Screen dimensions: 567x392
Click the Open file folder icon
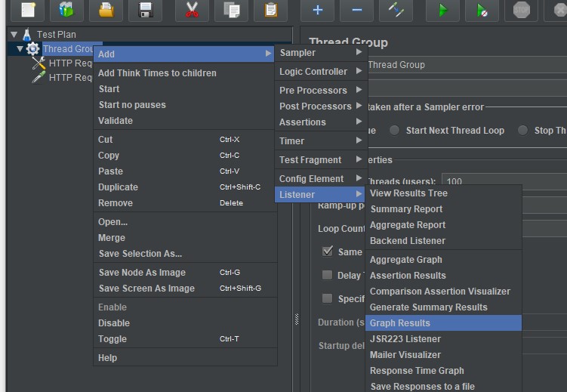(106, 10)
